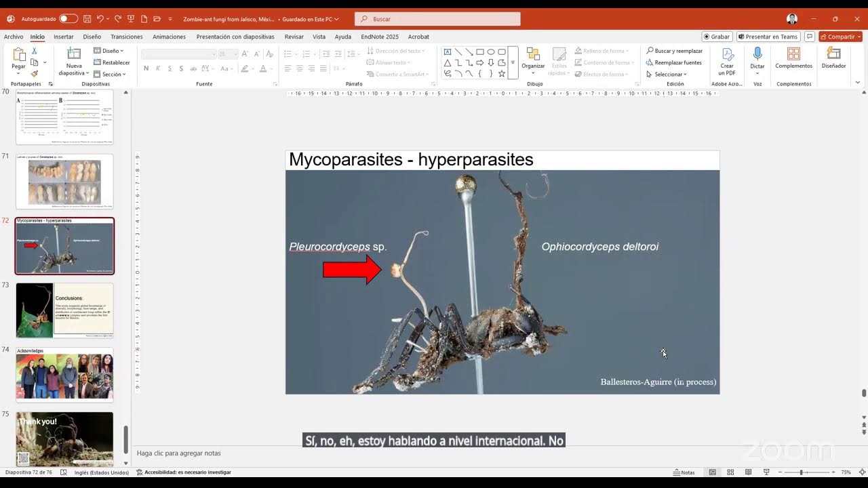Start presentation from beginning icon

coord(132,19)
